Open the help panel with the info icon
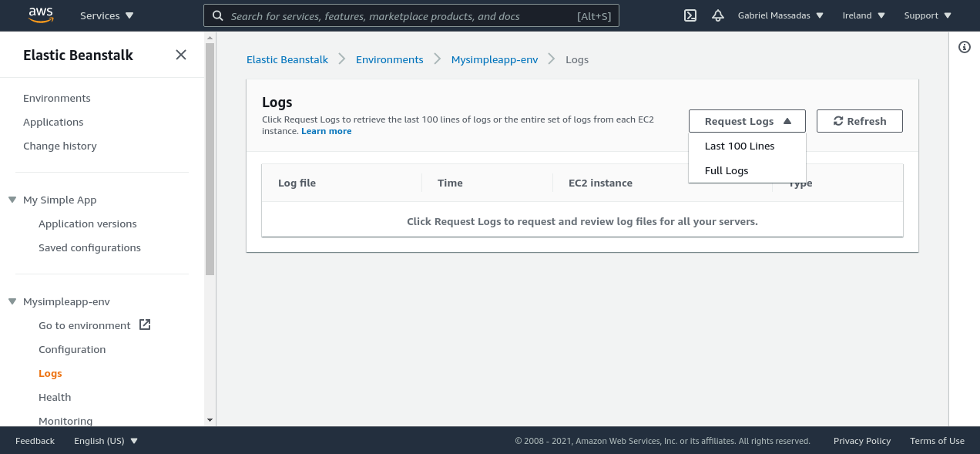 pyautogui.click(x=964, y=47)
